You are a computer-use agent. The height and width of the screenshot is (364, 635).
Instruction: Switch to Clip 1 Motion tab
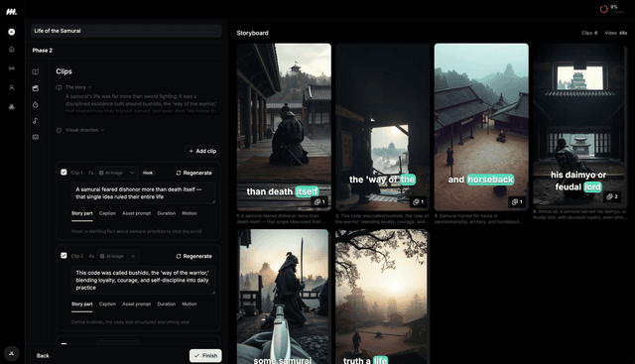coord(190,213)
